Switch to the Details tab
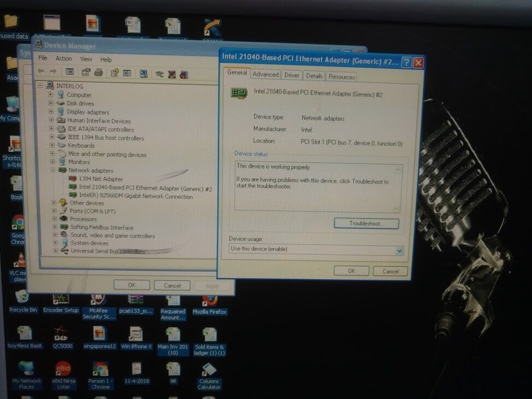 [x=314, y=76]
